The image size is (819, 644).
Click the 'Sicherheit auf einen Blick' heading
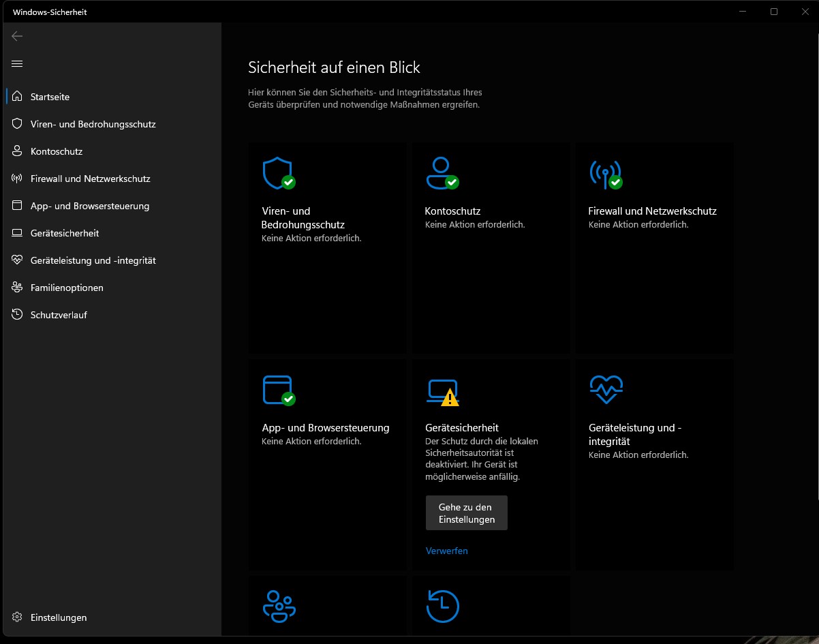click(334, 67)
